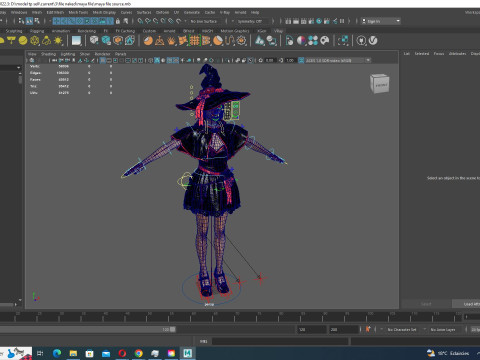The height and width of the screenshot is (360, 480).
Task: Click the yellow sun light shelf icon
Action: click(58, 41)
